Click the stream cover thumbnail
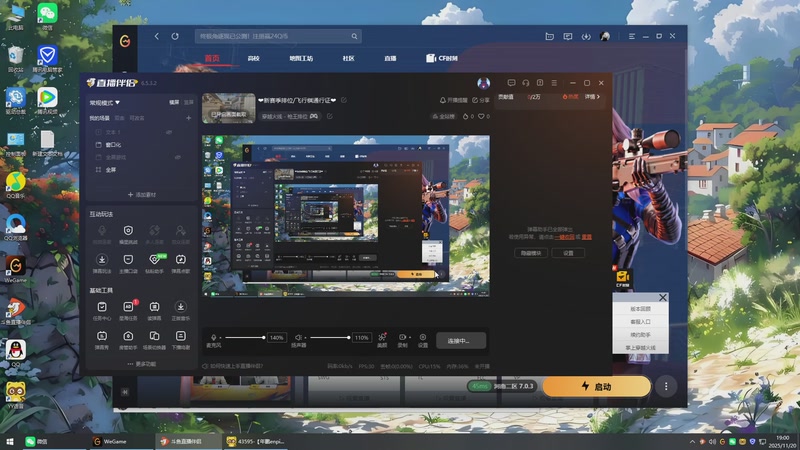800x450 pixels. point(229,108)
